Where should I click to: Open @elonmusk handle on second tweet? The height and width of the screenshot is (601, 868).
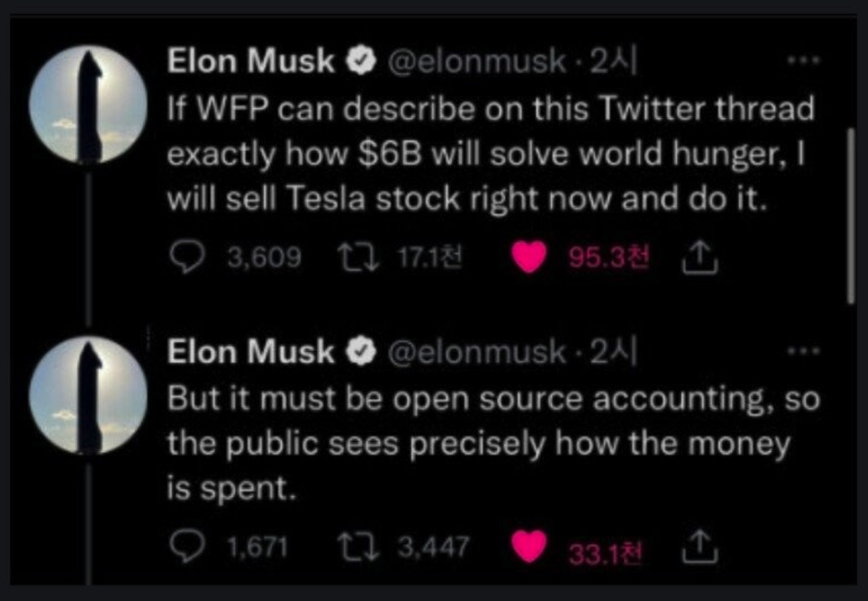pyautogui.click(x=477, y=352)
